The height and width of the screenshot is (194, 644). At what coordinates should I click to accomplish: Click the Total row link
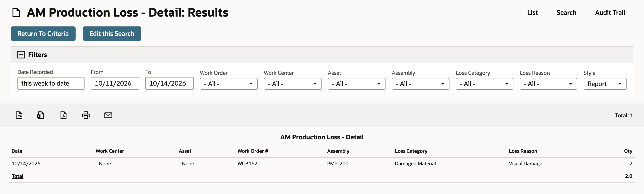pyautogui.click(x=17, y=176)
